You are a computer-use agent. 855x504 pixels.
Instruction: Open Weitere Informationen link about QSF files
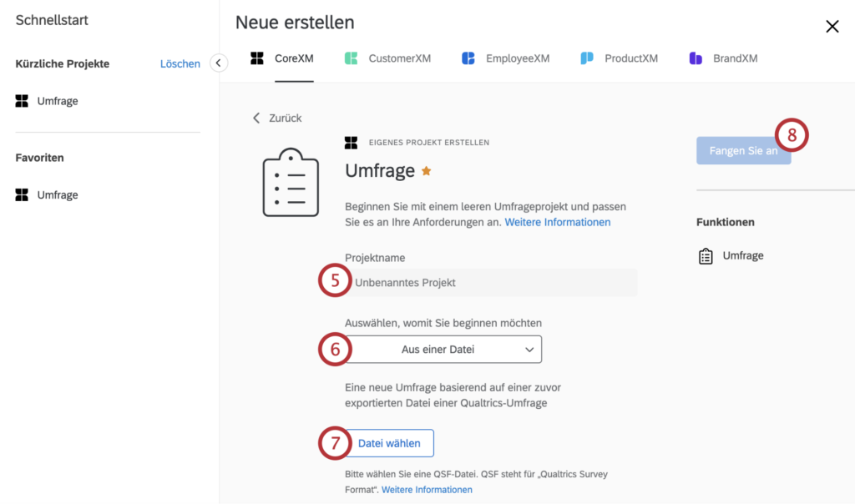pos(427,489)
